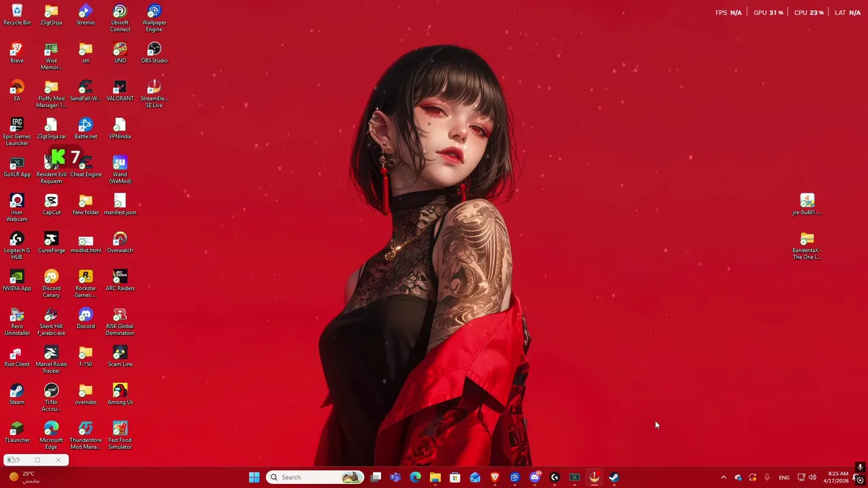
Task: Select the Epic Games Launcher icon
Action: click(x=17, y=132)
